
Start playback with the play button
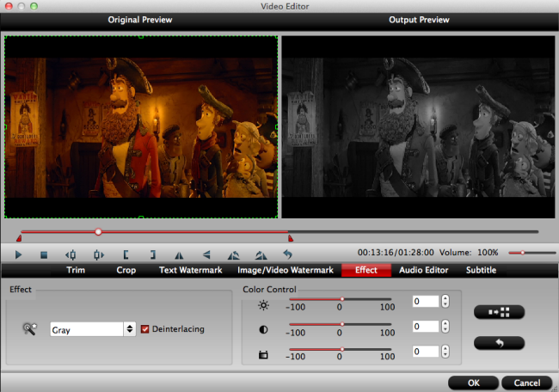19,254
